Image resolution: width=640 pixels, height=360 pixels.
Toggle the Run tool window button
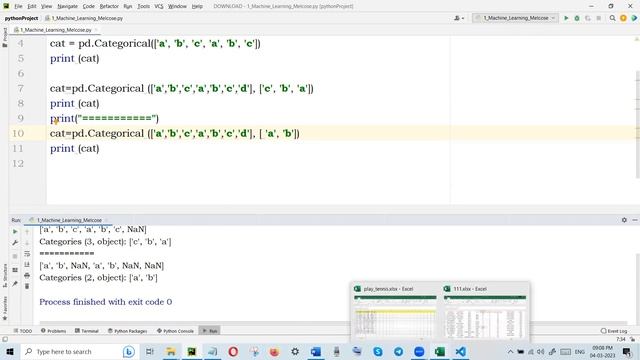209,331
